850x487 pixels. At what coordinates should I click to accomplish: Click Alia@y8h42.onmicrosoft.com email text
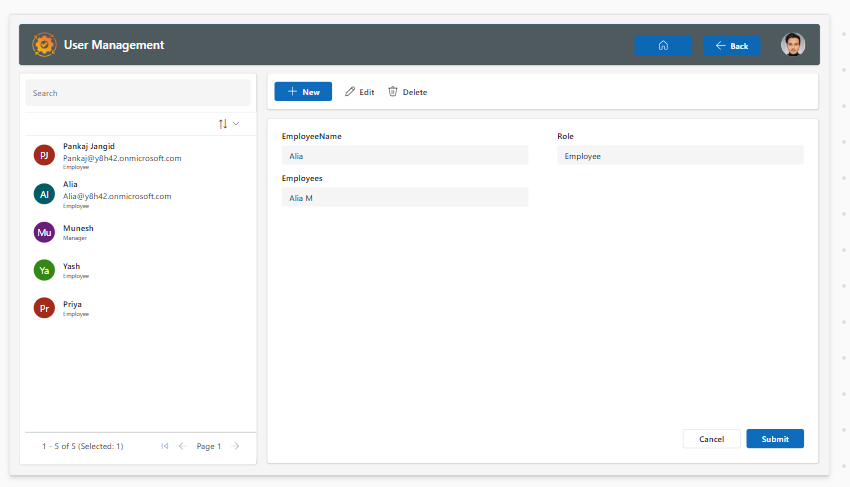point(117,196)
